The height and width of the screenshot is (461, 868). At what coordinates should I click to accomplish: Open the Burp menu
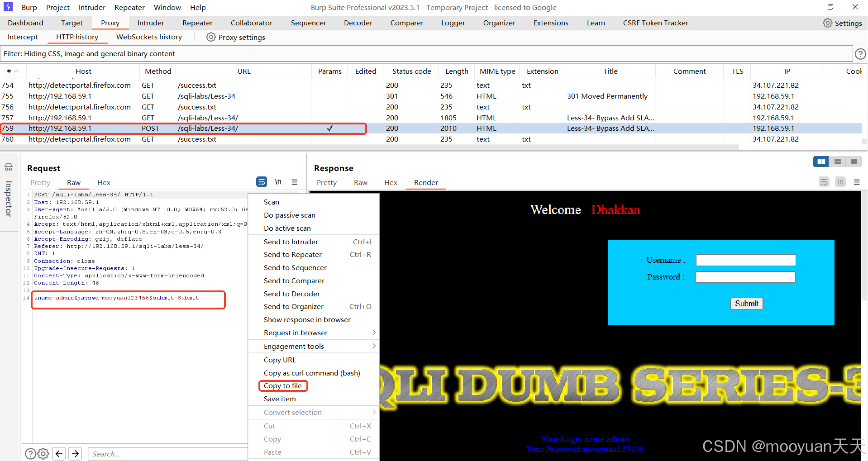29,7
